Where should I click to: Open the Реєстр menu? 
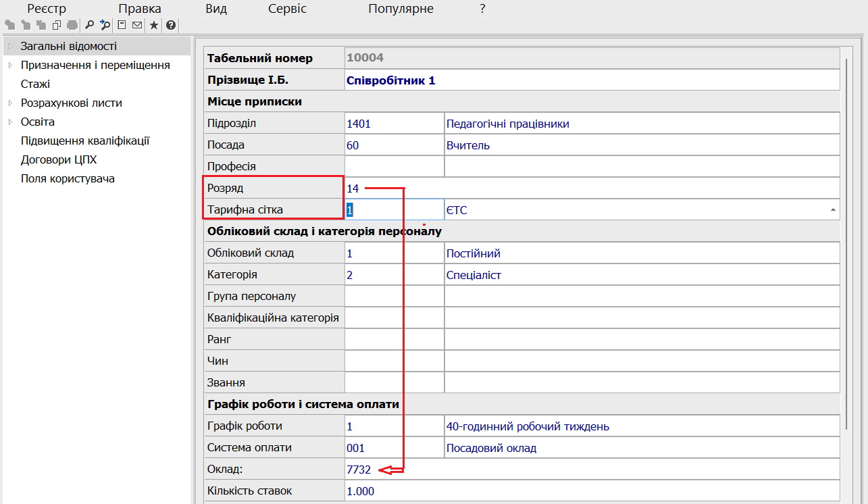coord(47,9)
